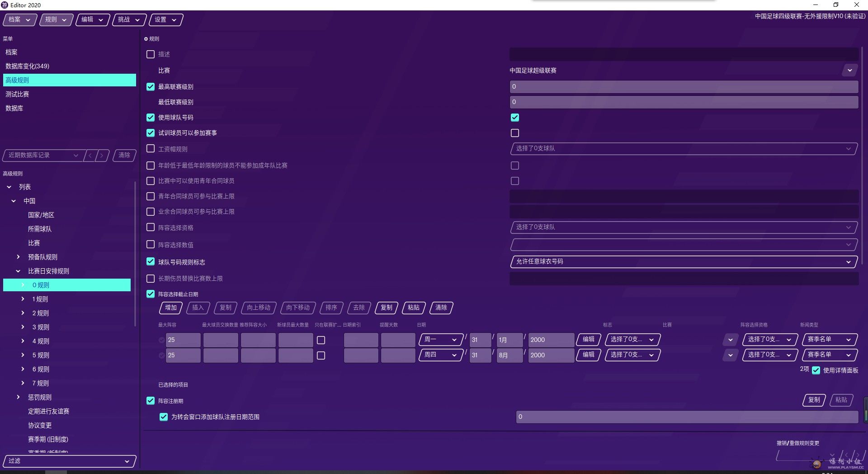Viewport: 868px width, 474px height.
Task: Uncheck the 最高联赛级别 checkbox
Action: pyautogui.click(x=151, y=87)
